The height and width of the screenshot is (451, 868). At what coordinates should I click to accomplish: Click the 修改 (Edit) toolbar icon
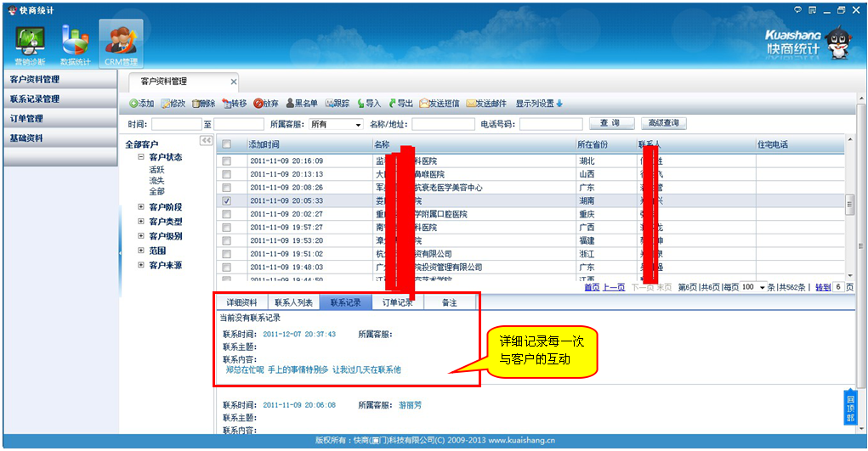click(x=165, y=104)
